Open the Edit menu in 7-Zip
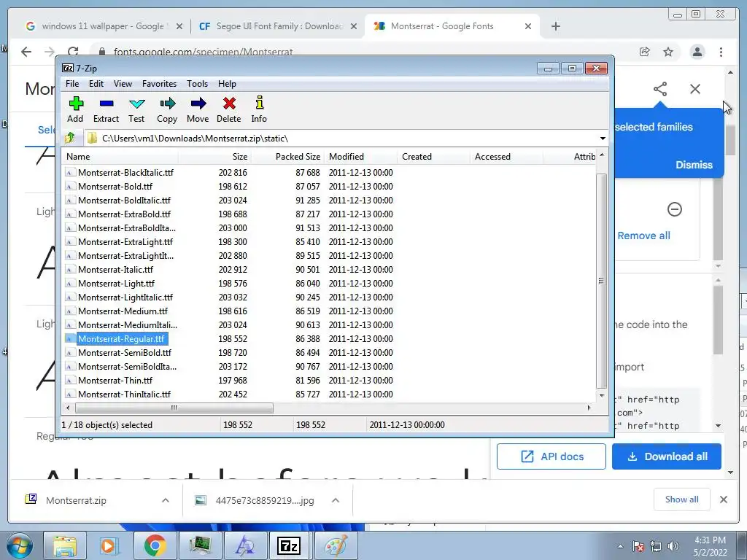Viewport: 747px width, 560px height. 96,84
